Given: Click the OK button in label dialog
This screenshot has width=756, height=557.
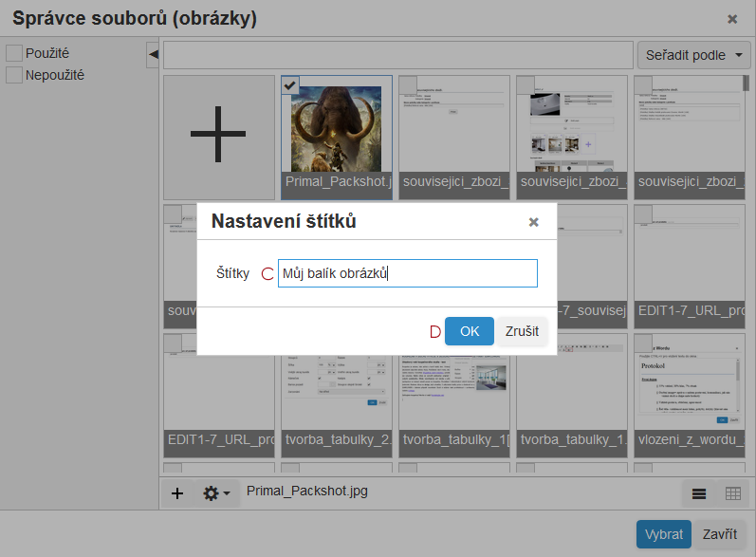Looking at the screenshot, I should (469, 331).
